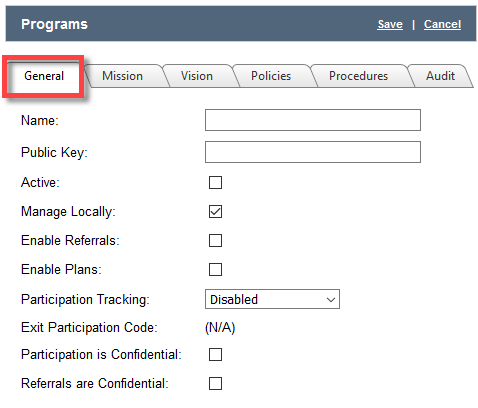The height and width of the screenshot is (408, 478).
Task: Select the Procedures tab
Action: (358, 76)
